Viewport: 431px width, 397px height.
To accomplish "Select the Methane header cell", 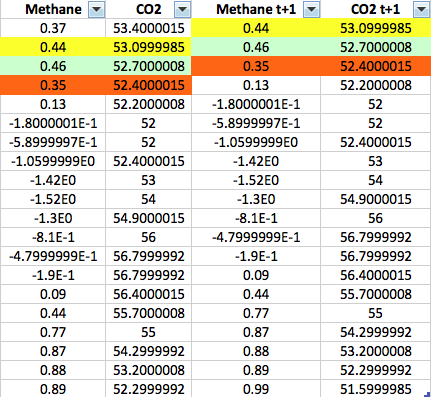I will [53, 9].
